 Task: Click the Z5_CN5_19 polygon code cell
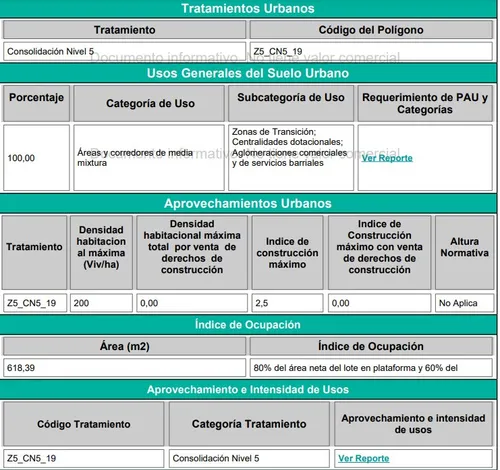[x=371, y=51]
